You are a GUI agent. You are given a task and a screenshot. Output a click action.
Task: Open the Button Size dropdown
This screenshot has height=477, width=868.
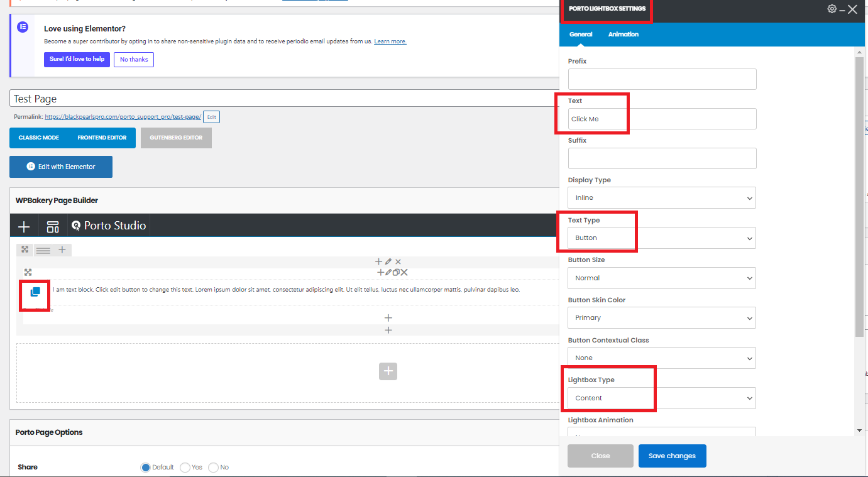(662, 278)
